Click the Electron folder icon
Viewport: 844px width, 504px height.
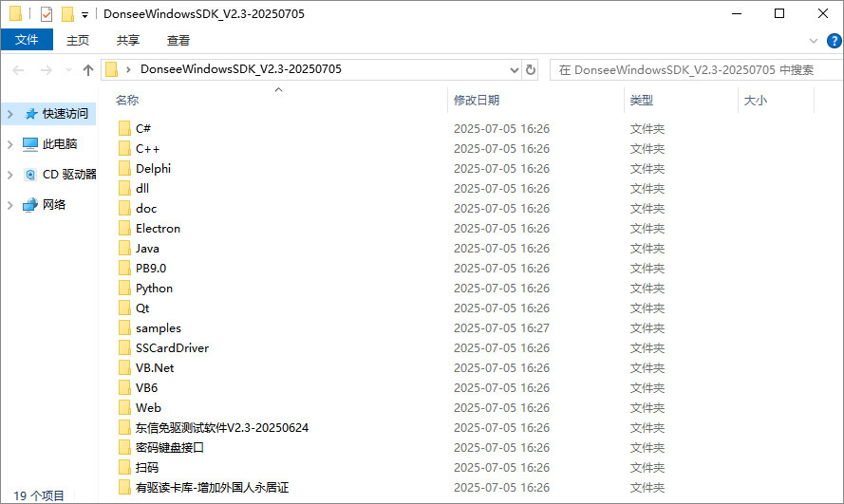(x=124, y=229)
